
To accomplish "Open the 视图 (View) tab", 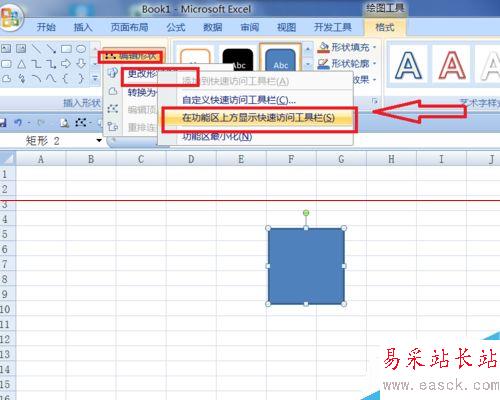I will click(286, 27).
